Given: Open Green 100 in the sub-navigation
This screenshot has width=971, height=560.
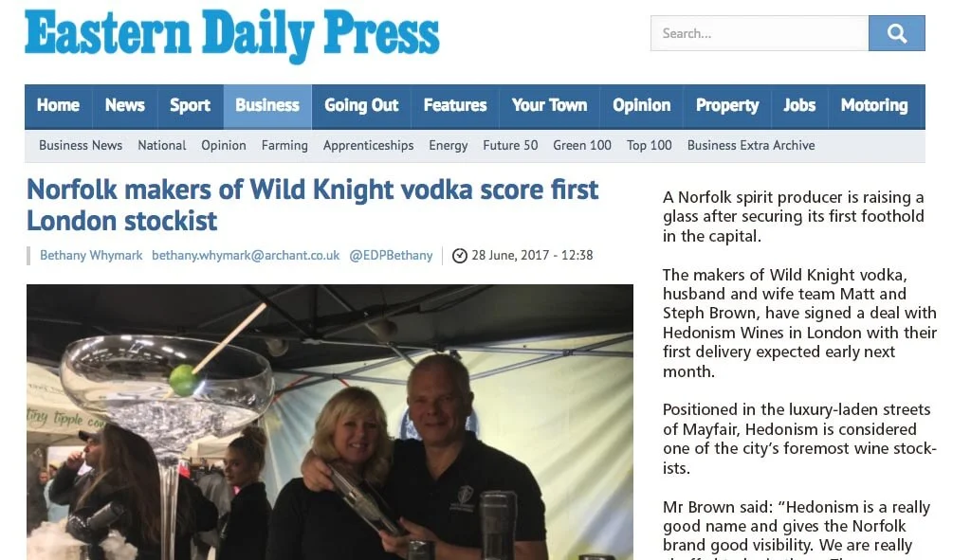Looking at the screenshot, I should pos(582,145).
